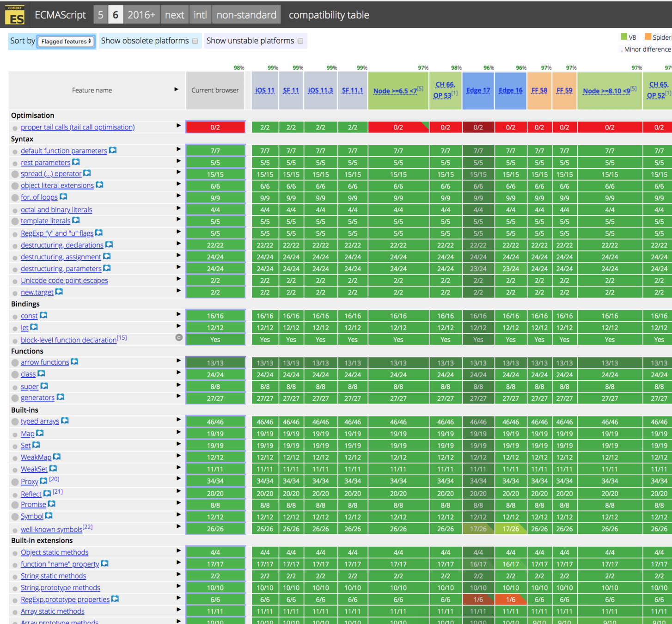Open MDN icon beside RegExp y and u flags
Image resolution: width=672 pixels, height=624 pixels.
click(x=99, y=232)
